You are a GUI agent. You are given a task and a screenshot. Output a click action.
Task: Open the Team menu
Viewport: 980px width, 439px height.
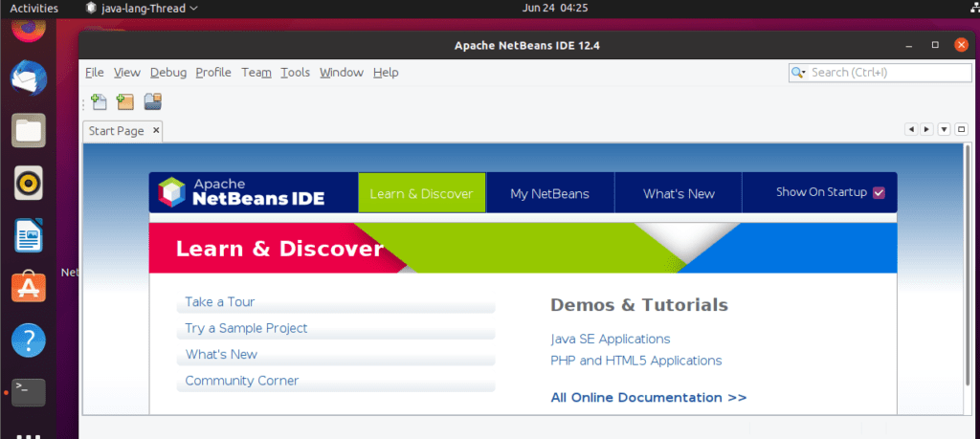pos(256,73)
